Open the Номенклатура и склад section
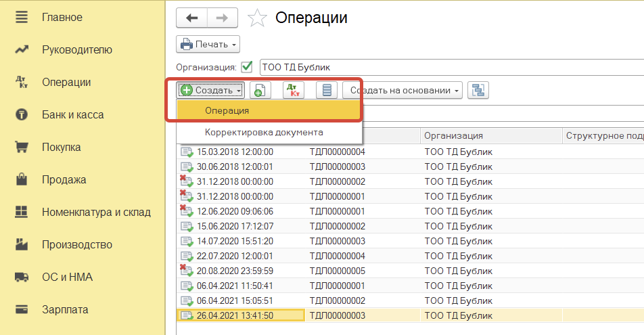 click(x=96, y=212)
